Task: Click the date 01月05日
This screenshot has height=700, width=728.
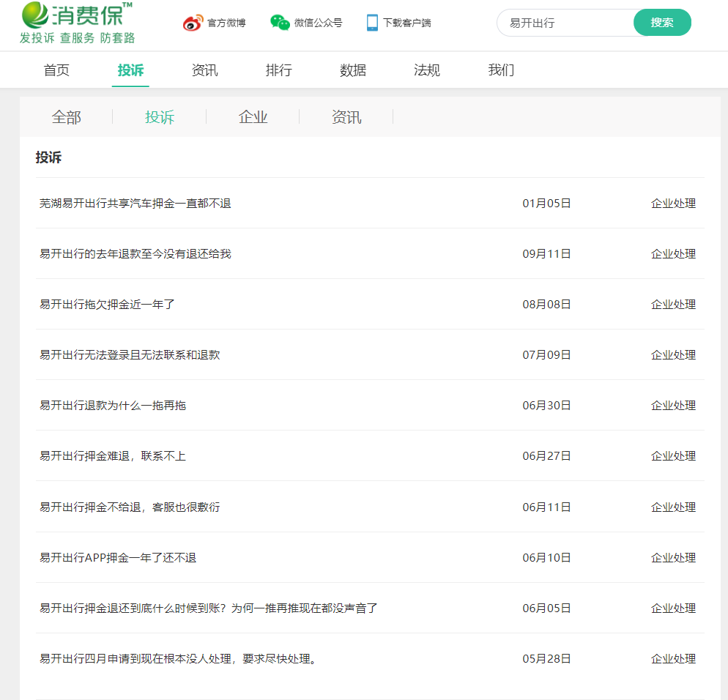Action: tap(546, 204)
